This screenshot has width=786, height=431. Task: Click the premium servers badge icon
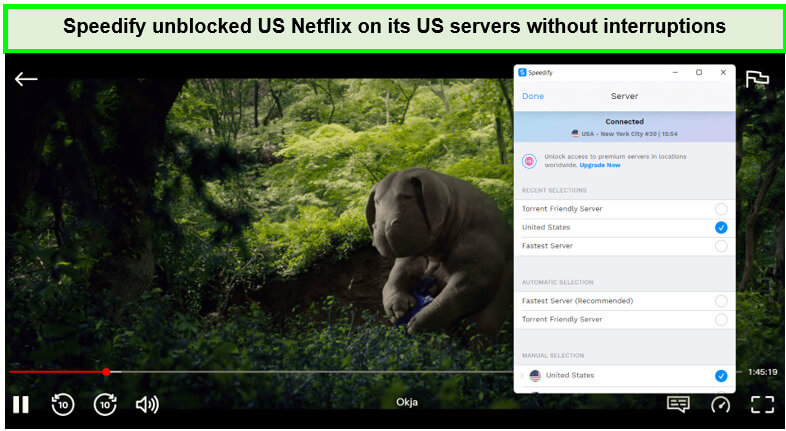click(529, 161)
